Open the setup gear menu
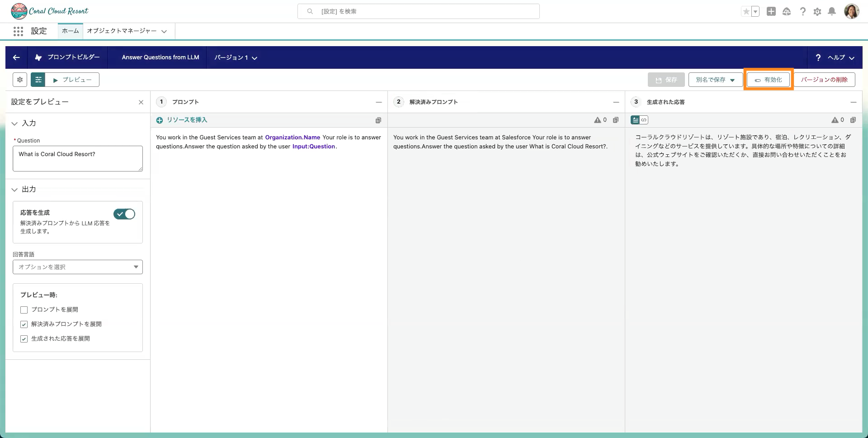Viewport: 868px width, 438px height. [817, 12]
